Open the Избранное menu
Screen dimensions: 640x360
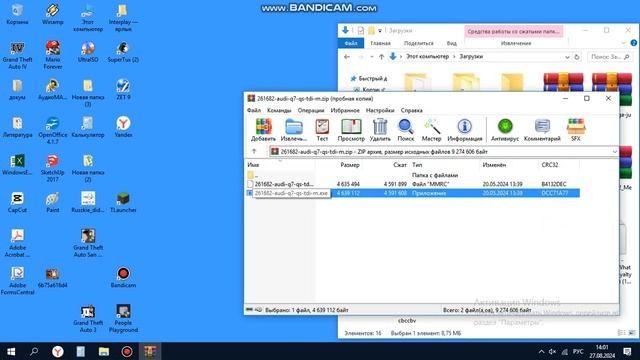coord(345,110)
